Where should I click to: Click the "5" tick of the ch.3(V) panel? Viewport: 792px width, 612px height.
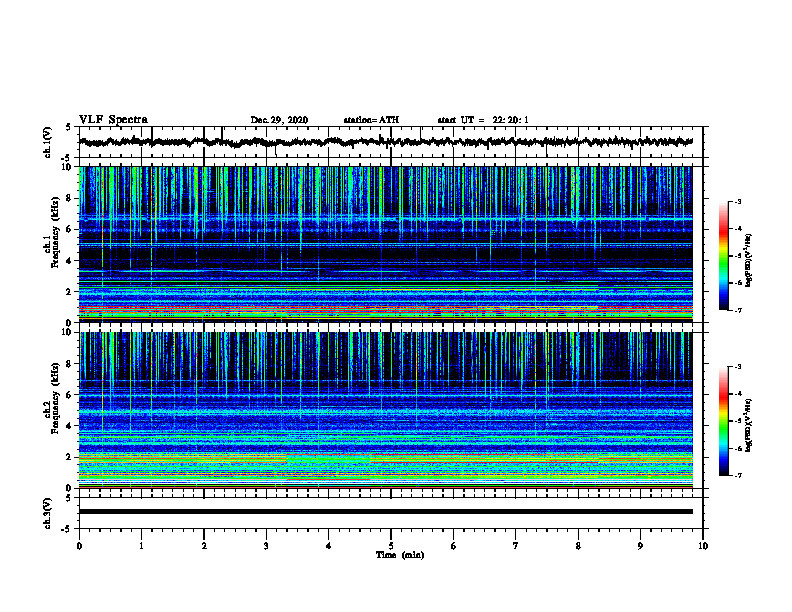click(x=68, y=498)
